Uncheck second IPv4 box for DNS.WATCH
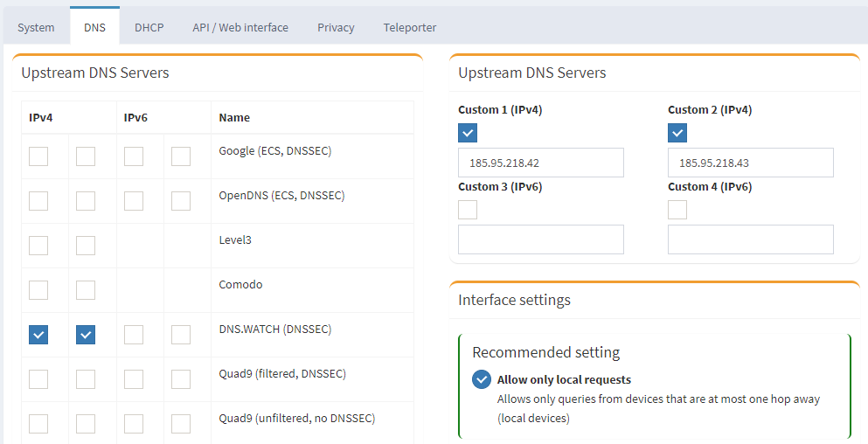 [86, 335]
